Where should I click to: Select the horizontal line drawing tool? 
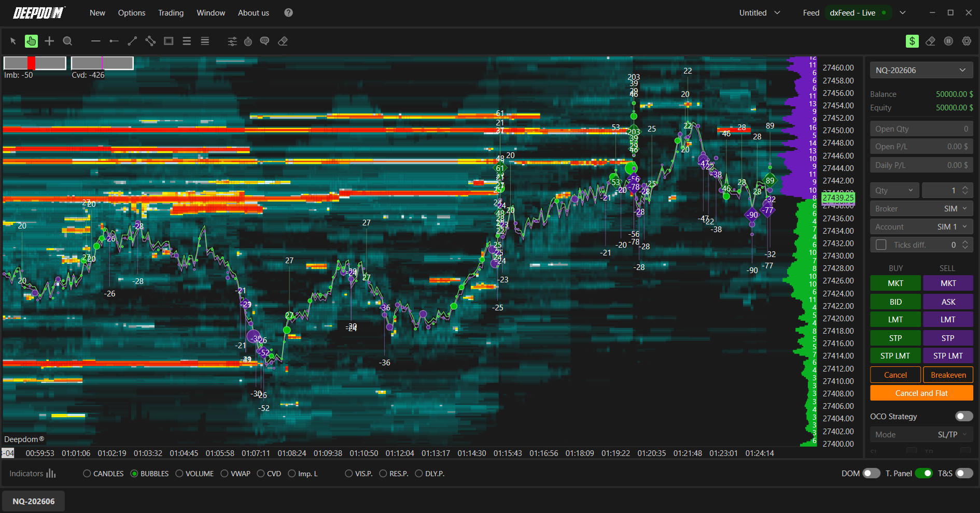click(95, 41)
